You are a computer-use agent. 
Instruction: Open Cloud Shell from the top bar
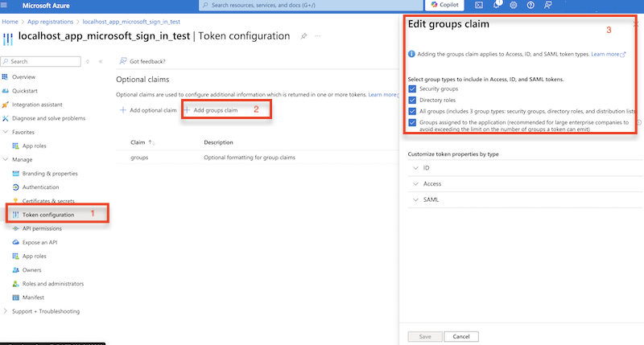(479, 5)
